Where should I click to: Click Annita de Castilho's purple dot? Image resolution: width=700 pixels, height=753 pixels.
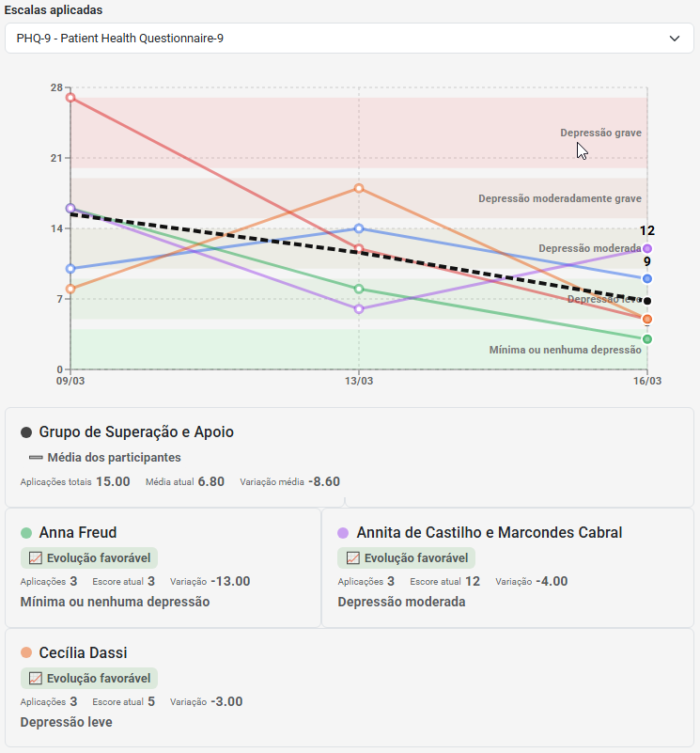(343, 533)
